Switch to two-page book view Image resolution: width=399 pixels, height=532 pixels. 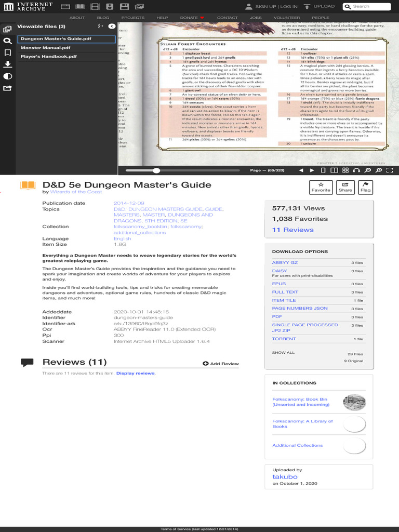tap(334, 170)
